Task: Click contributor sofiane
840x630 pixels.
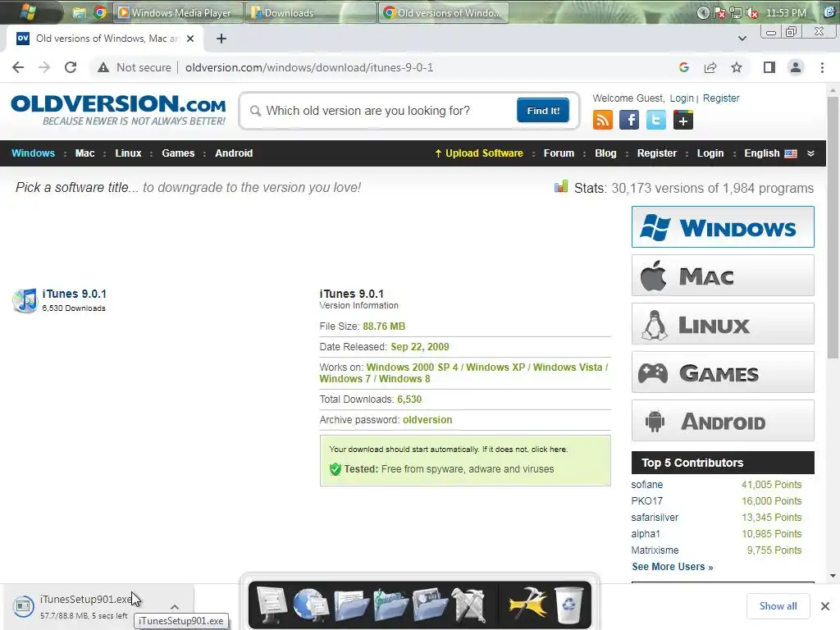Action: click(x=646, y=484)
